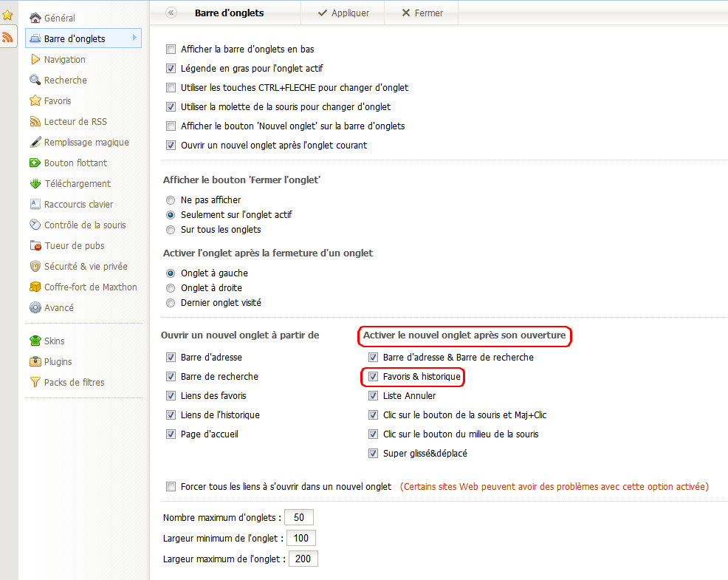This screenshot has height=580, width=728.
Task: Click the Coffre-fort de Maxthon icon
Action: pyautogui.click(x=35, y=287)
